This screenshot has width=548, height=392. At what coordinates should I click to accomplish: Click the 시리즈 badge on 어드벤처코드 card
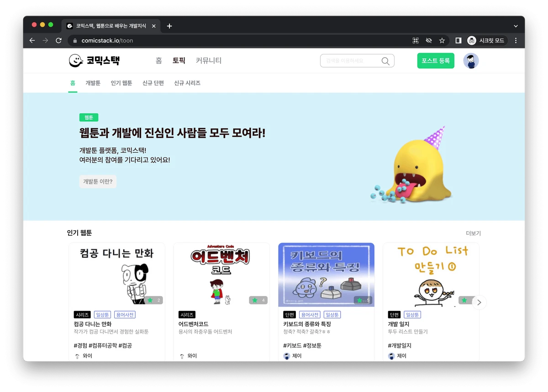pyautogui.click(x=187, y=315)
